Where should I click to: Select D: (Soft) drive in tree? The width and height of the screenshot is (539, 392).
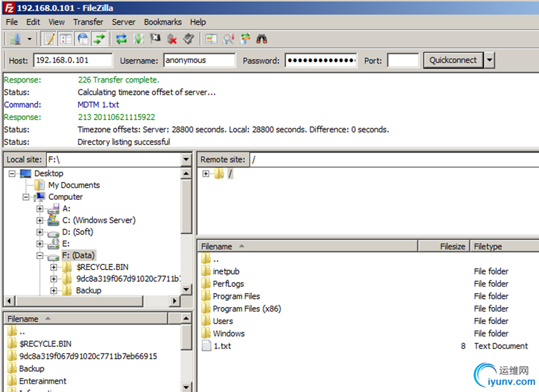coord(78,232)
